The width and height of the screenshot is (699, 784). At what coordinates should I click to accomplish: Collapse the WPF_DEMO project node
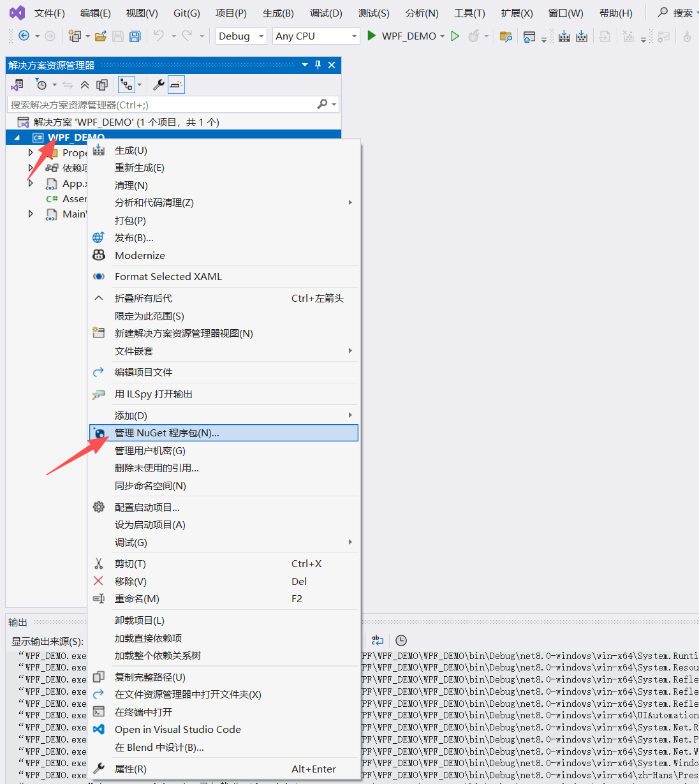point(17,137)
